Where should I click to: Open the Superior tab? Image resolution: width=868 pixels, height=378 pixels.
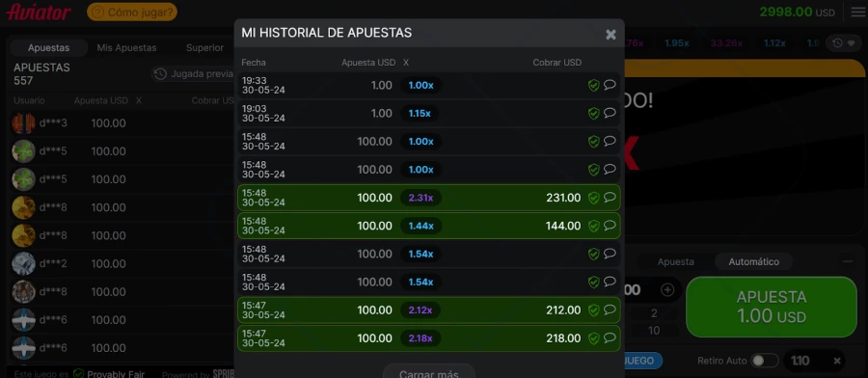(204, 47)
